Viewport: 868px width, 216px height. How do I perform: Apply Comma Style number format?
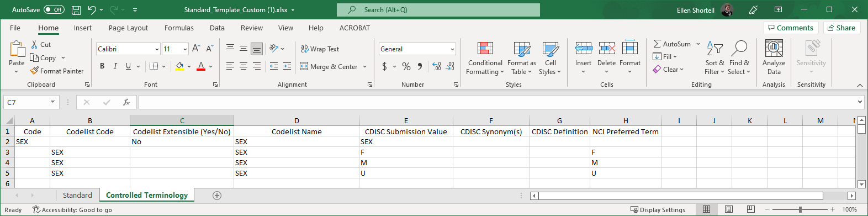click(420, 66)
